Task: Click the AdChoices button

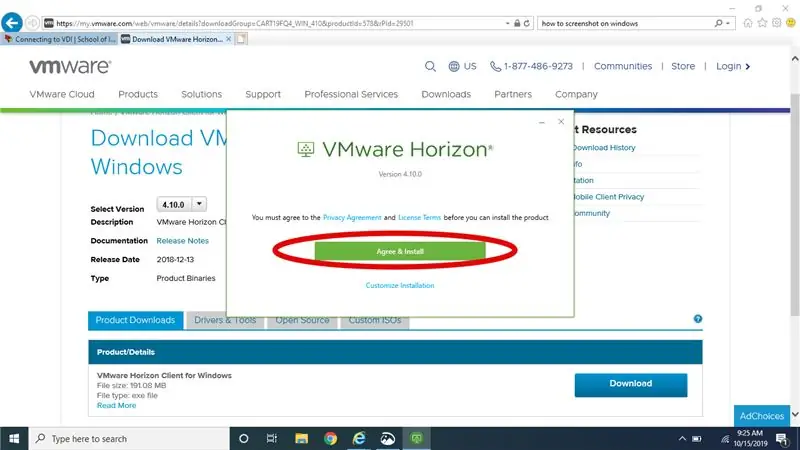Action: point(762,416)
